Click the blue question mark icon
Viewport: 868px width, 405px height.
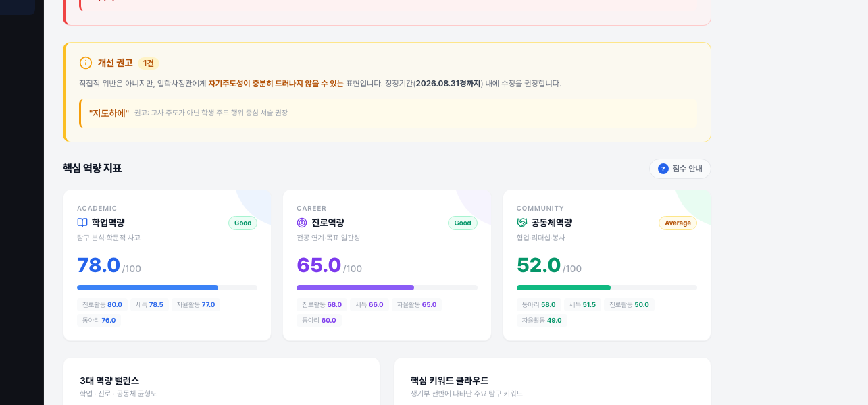[663, 169]
